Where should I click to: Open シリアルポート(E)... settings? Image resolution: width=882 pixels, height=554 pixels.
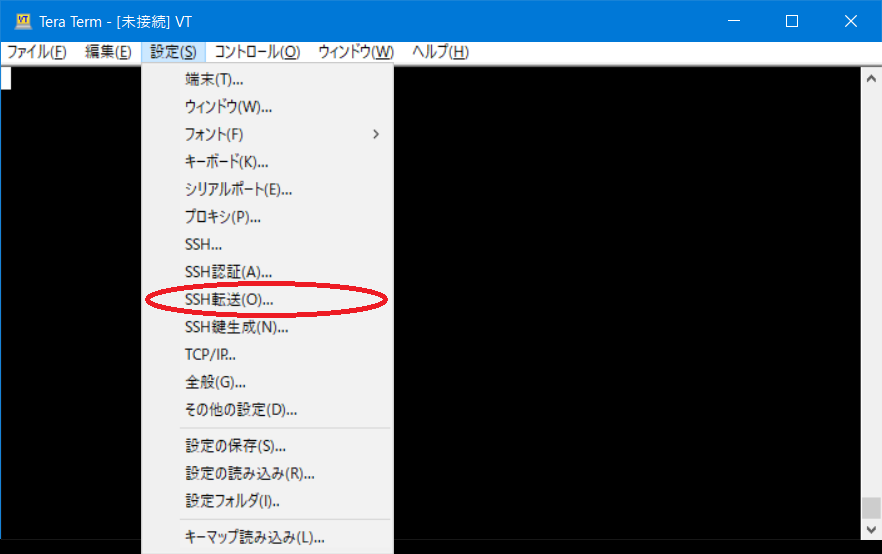pos(267,190)
